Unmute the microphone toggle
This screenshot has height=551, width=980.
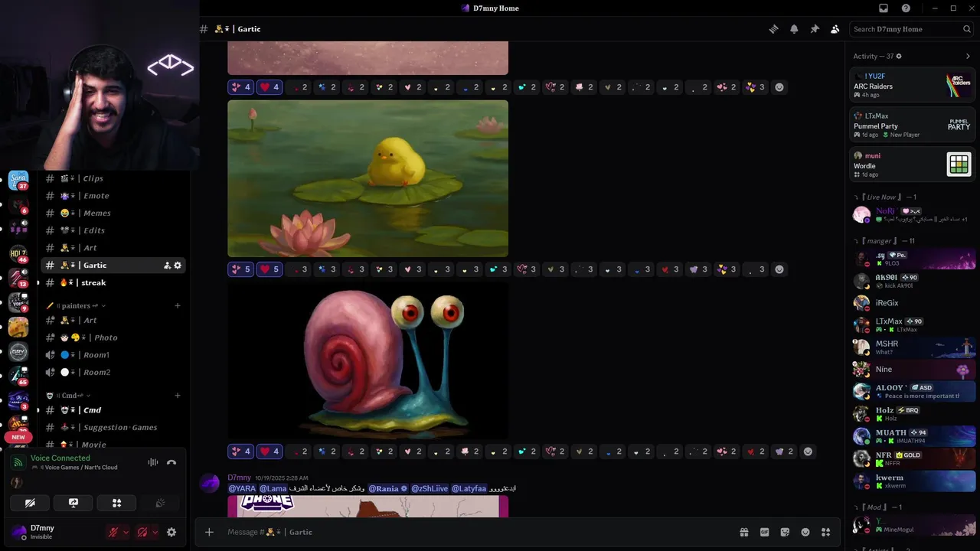coord(113,532)
